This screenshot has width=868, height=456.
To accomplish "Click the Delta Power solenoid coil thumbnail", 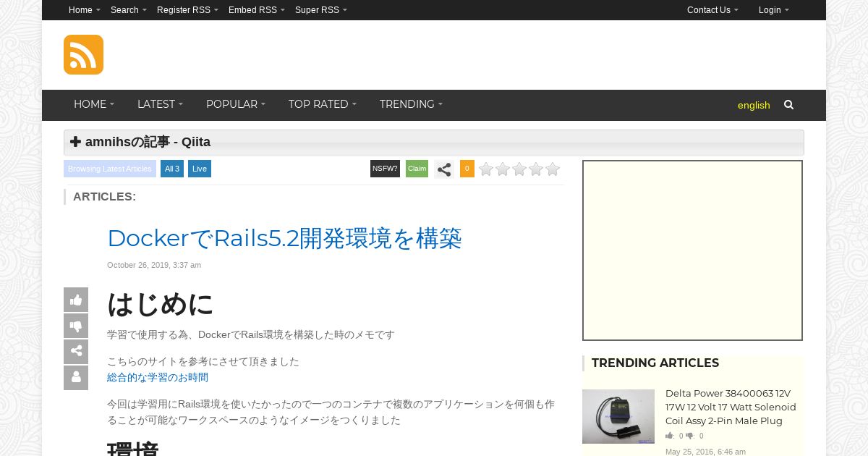I will click(618, 416).
